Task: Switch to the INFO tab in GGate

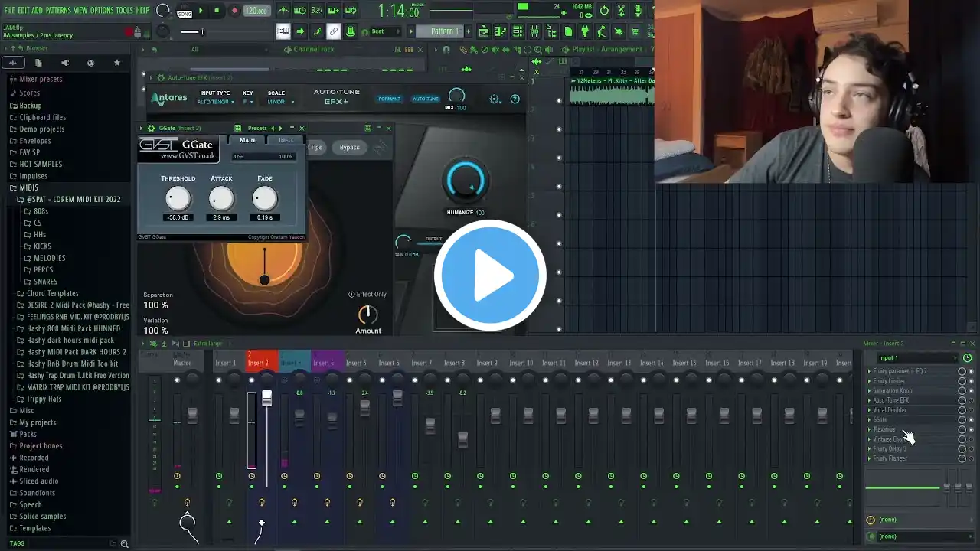Action: (x=285, y=140)
